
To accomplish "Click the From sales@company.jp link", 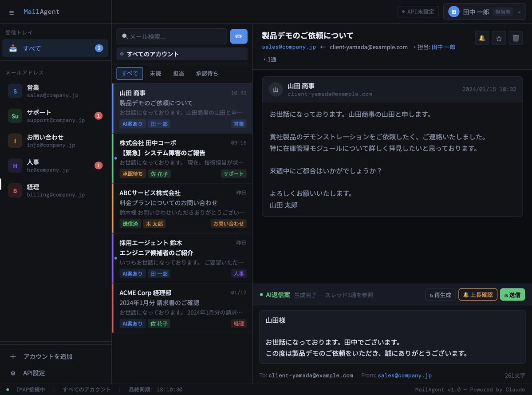I will point(405,375).
